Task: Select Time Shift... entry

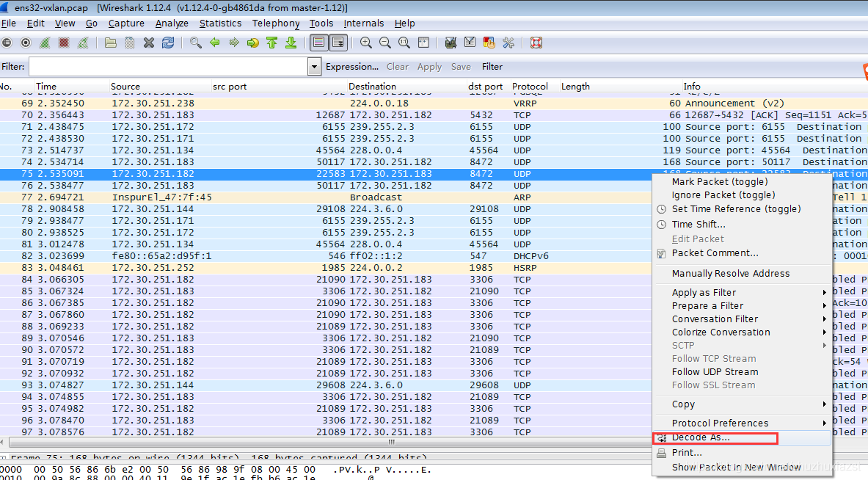Action: pos(698,225)
